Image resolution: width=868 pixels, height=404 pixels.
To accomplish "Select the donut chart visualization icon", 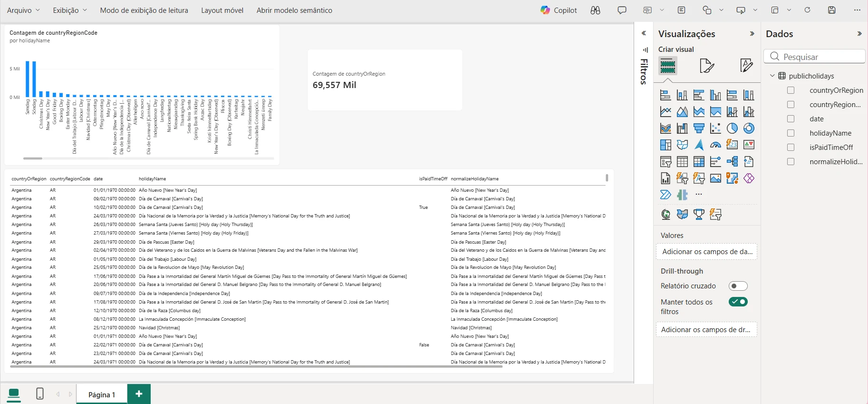I will click(x=749, y=128).
